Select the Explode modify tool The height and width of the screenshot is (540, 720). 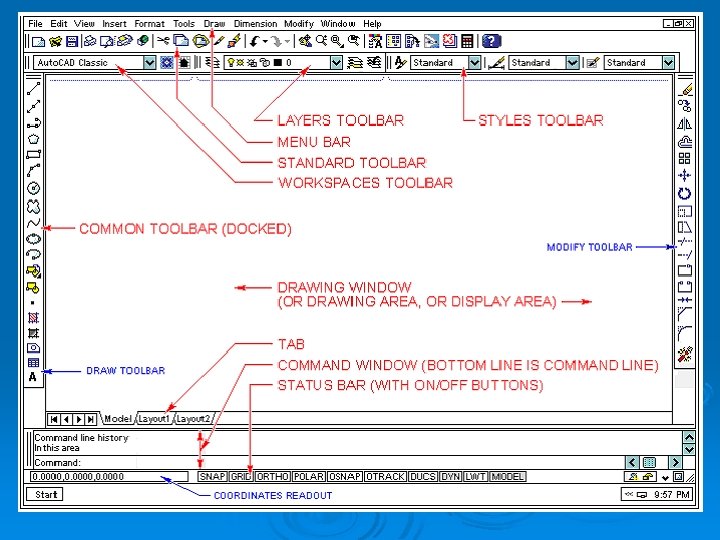tap(685, 354)
